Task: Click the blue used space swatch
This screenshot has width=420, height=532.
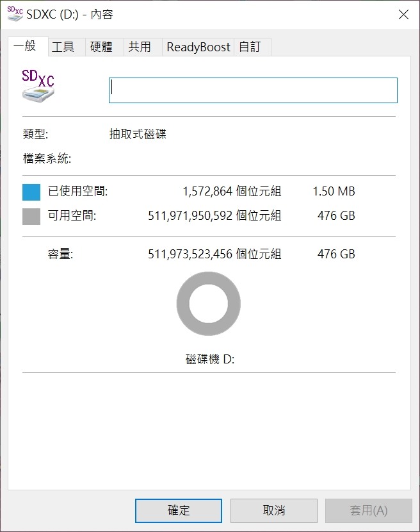Action: 31,192
